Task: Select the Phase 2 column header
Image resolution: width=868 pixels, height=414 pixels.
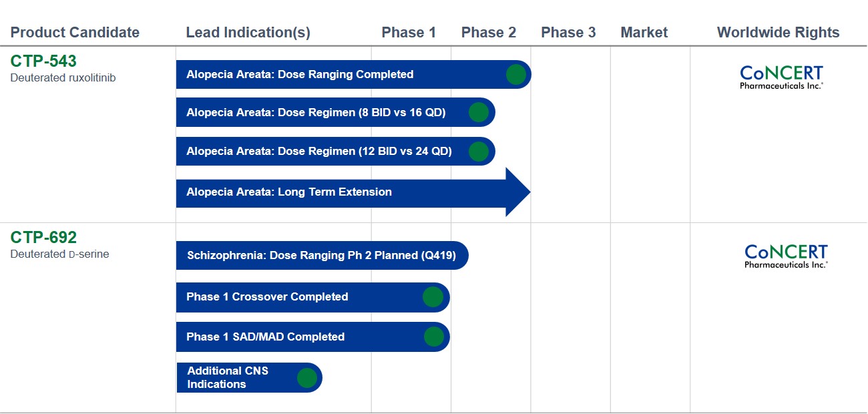Action: click(x=489, y=32)
